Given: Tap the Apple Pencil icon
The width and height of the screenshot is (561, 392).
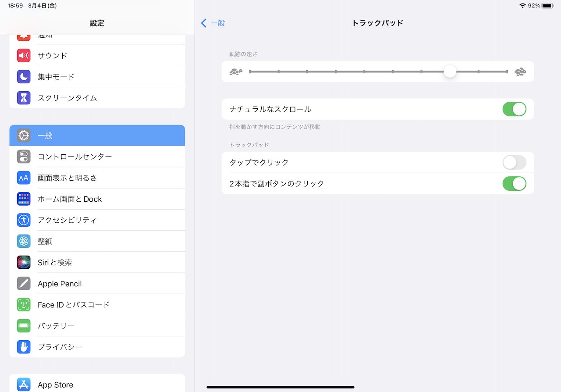Looking at the screenshot, I should click(x=24, y=283).
